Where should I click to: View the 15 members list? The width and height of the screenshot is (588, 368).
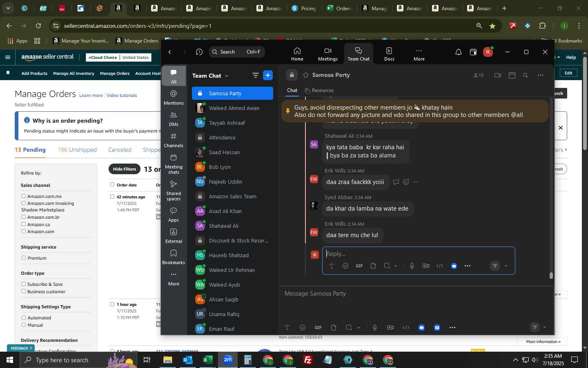(x=479, y=75)
